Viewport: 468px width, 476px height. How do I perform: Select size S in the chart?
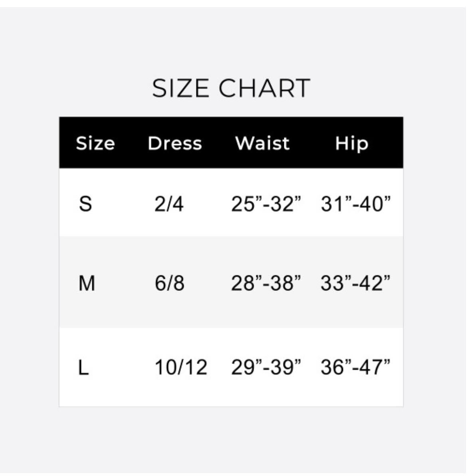[85, 204]
